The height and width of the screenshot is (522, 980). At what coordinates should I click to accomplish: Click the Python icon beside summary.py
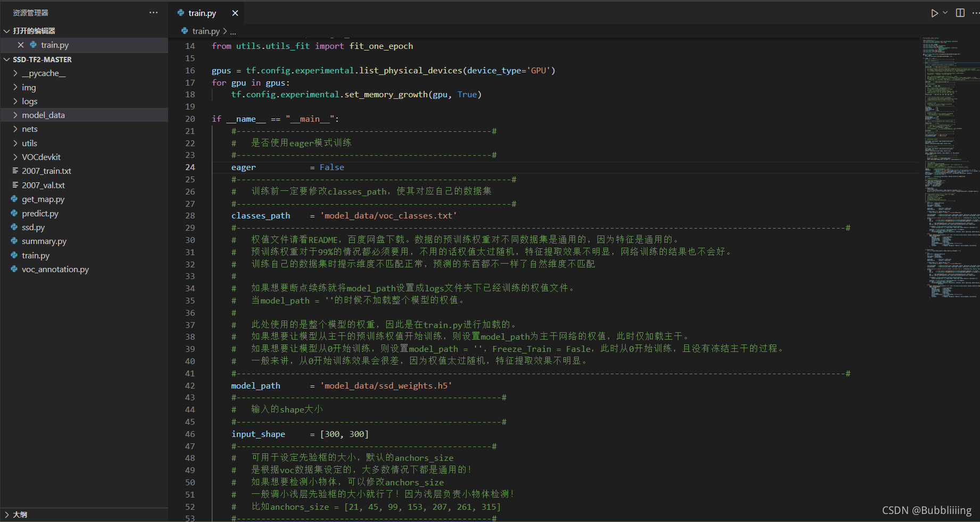(x=14, y=241)
